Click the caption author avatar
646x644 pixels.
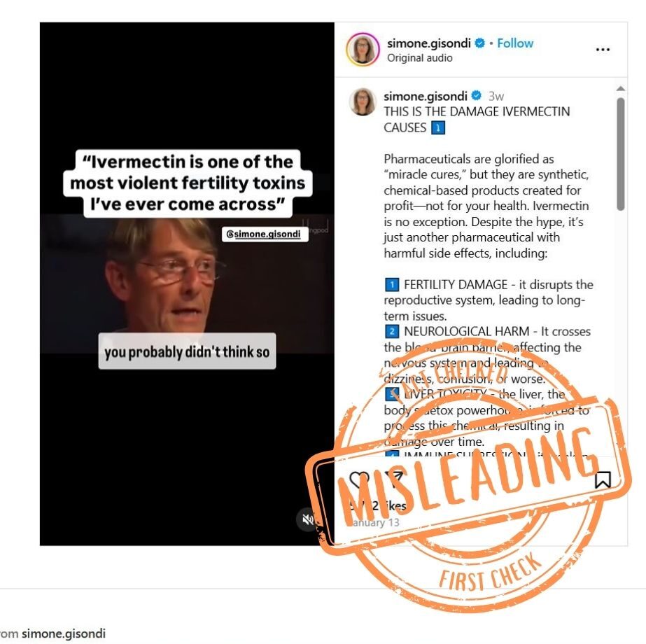click(363, 101)
